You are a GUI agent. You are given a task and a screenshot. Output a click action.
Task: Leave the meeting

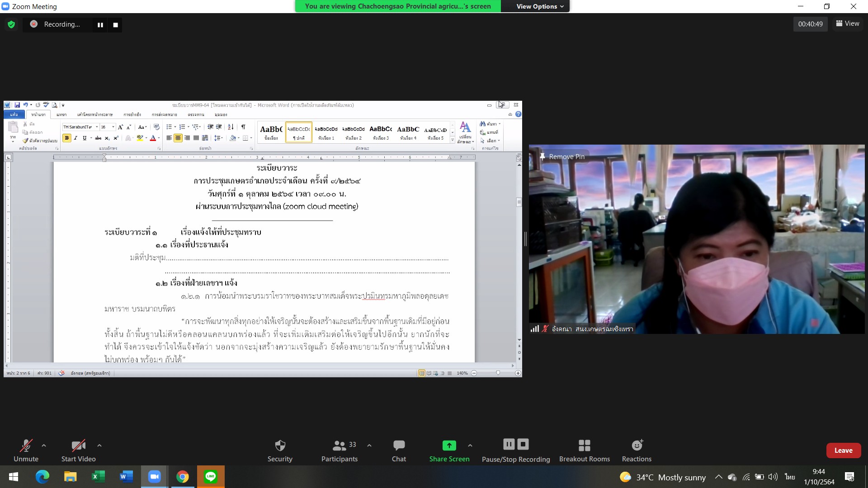coord(843,450)
